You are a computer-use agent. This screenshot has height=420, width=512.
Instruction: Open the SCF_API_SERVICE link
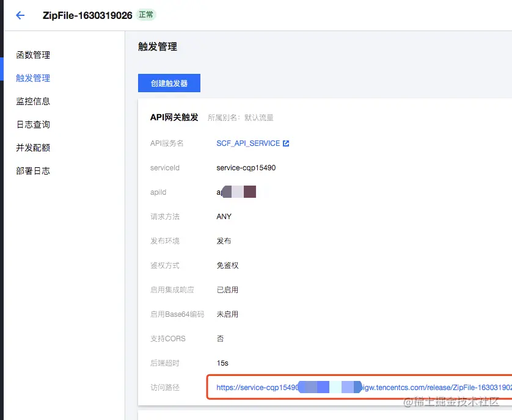pos(248,143)
